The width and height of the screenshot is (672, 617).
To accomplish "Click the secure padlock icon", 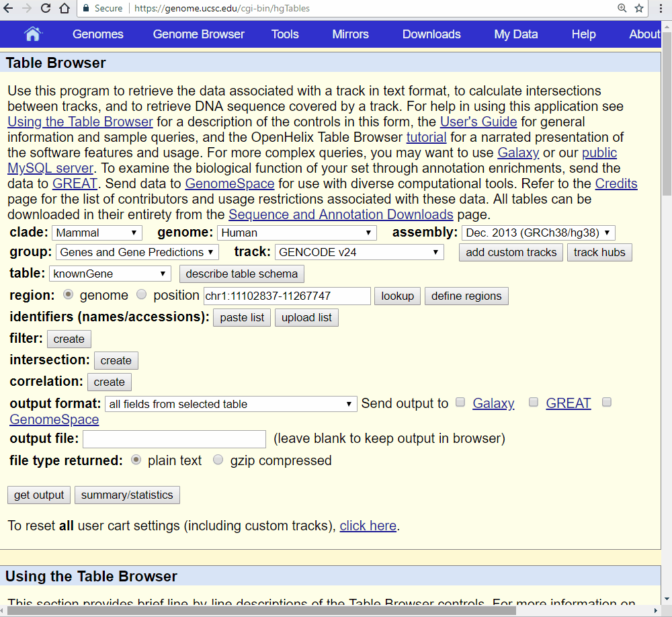I will pyautogui.click(x=86, y=9).
